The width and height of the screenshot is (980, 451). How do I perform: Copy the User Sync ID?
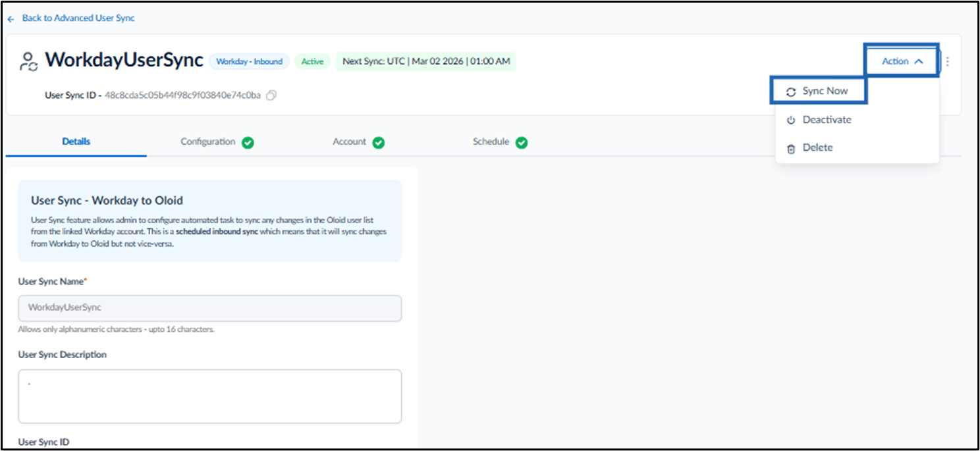click(x=271, y=95)
